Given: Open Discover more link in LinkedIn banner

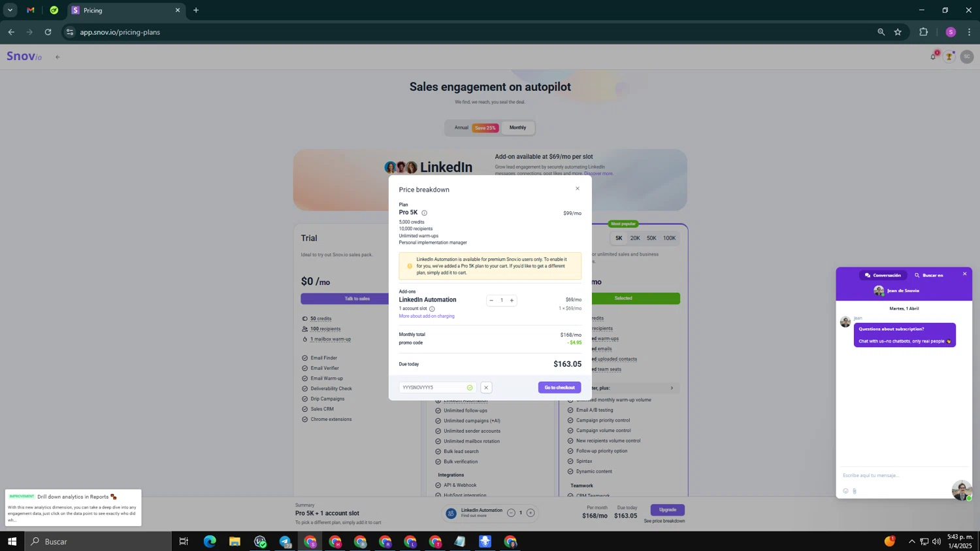Looking at the screenshot, I should point(598,174).
